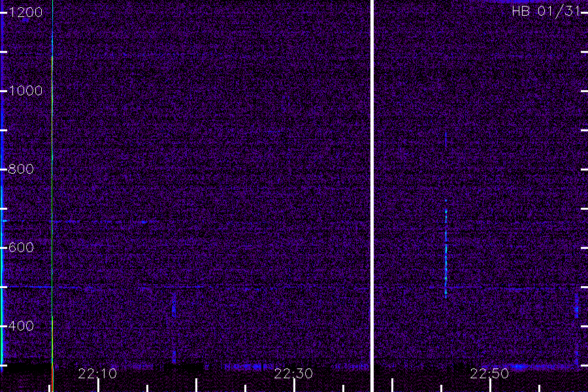Click the 22:30 time axis label
Screen dimensions: 588x392
click(x=293, y=374)
